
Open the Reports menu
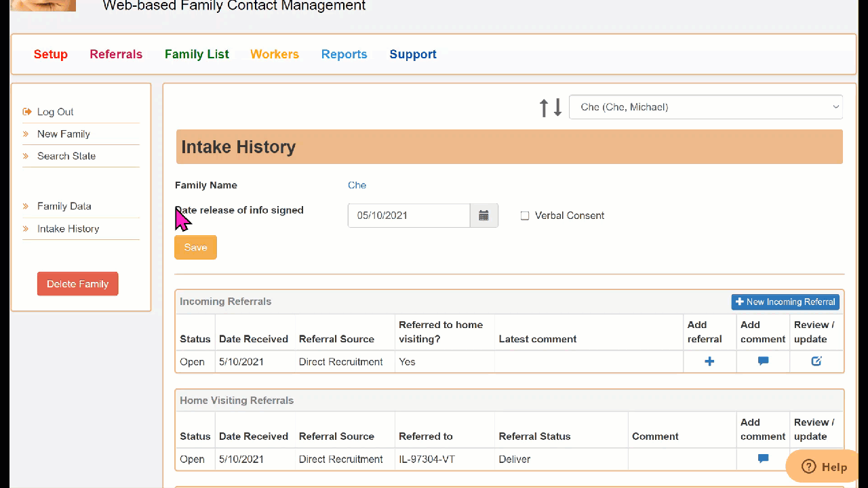(344, 54)
